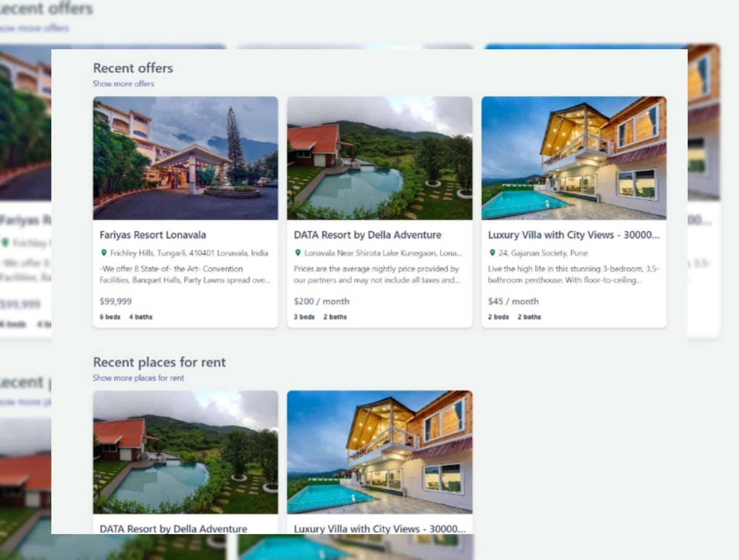
Task: Open Luxury Villa title in Recent offers
Action: [574, 235]
